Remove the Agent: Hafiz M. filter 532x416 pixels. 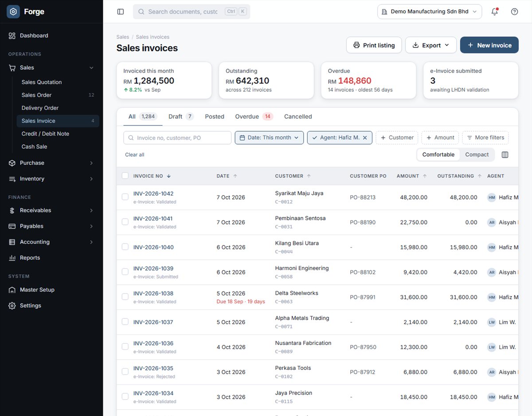tap(364, 137)
